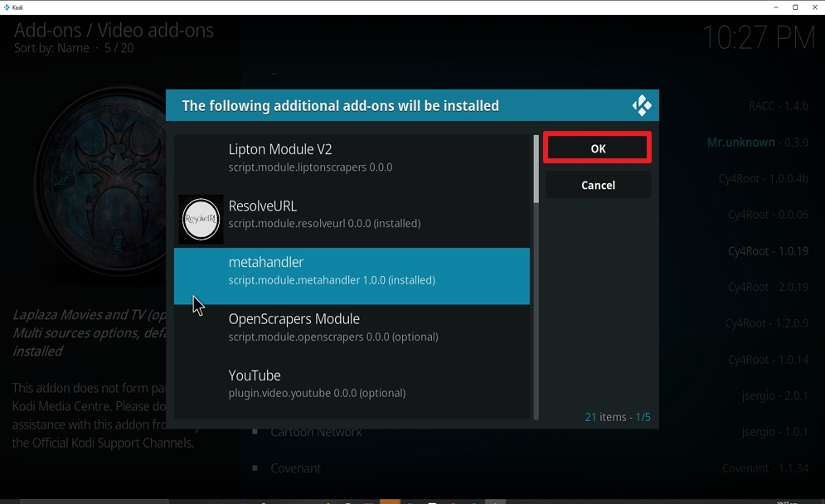
Task: Click 'Covenant - 1.1.34' version text
Action: 765,468
